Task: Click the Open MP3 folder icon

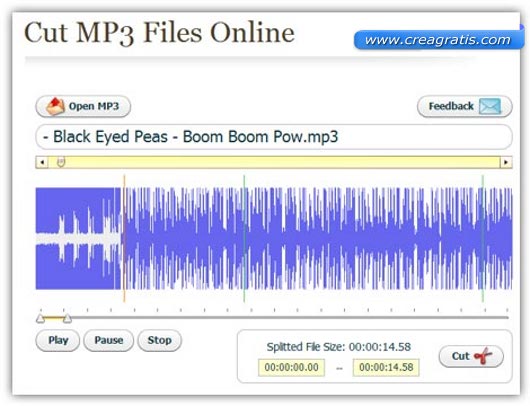Action: pyautogui.click(x=55, y=106)
